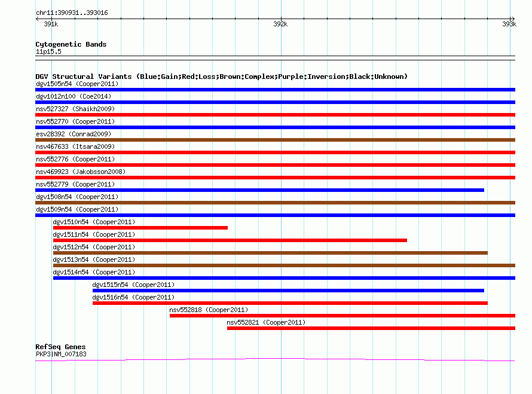
Task: Click the nsv469923 (Jakobsson2008) label
Action: [x=81, y=172]
